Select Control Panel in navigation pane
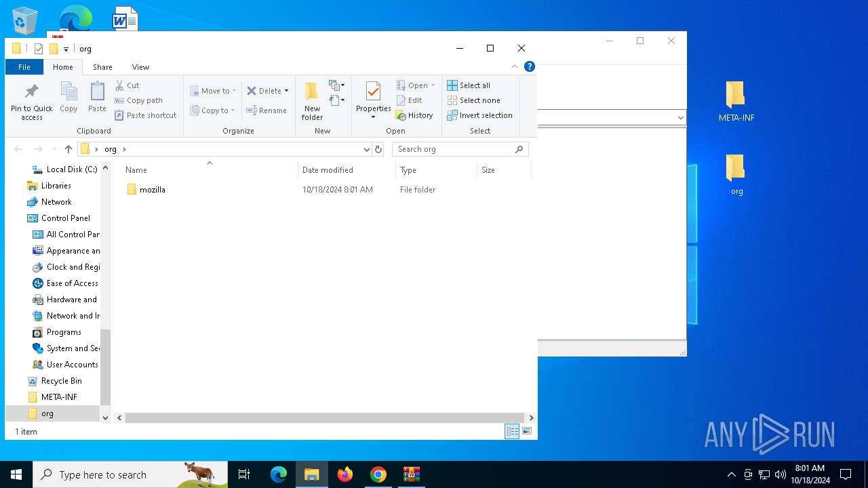This screenshot has width=868, height=488. click(x=58, y=218)
